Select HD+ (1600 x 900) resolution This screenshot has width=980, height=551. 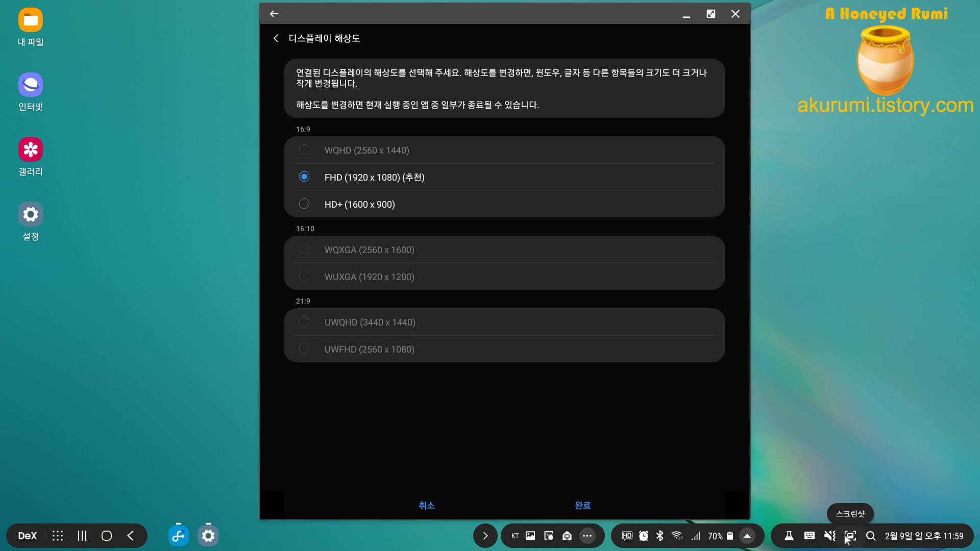[304, 204]
